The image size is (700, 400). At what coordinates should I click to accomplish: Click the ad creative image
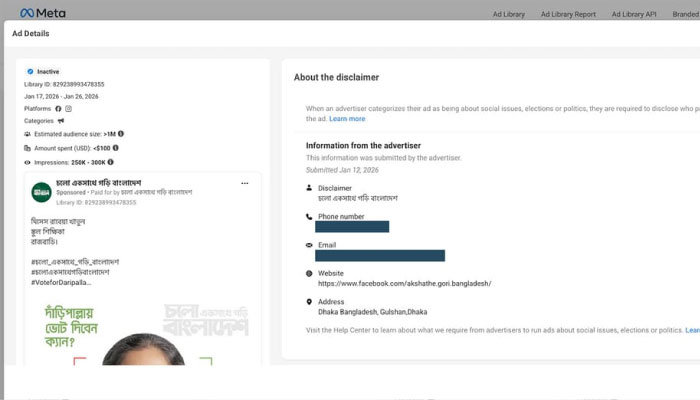pyautogui.click(x=143, y=333)
